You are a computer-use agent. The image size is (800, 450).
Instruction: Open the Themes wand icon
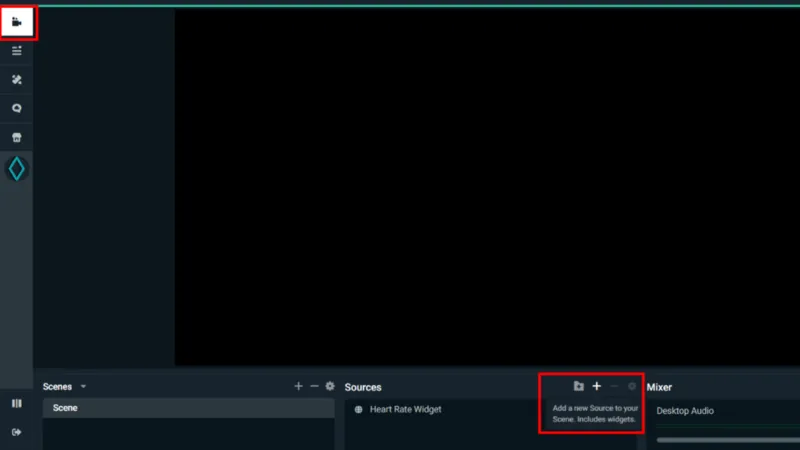pos(17,80)
